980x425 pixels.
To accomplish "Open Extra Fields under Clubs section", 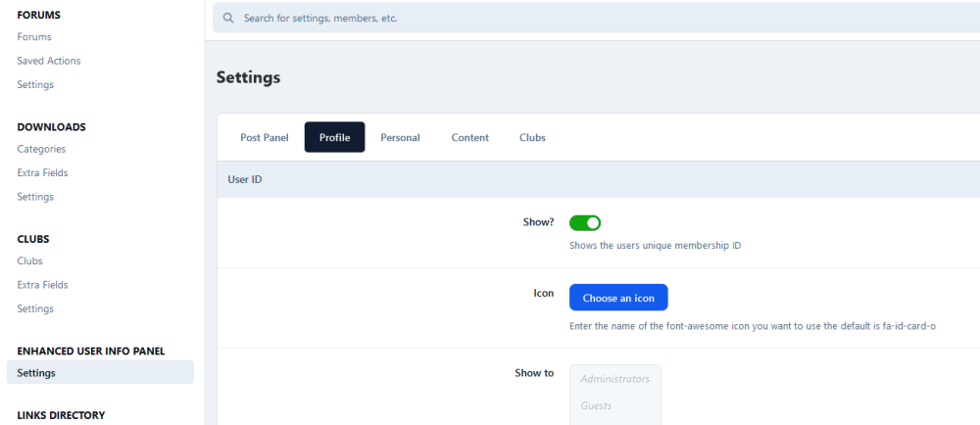I will (42, 285).
